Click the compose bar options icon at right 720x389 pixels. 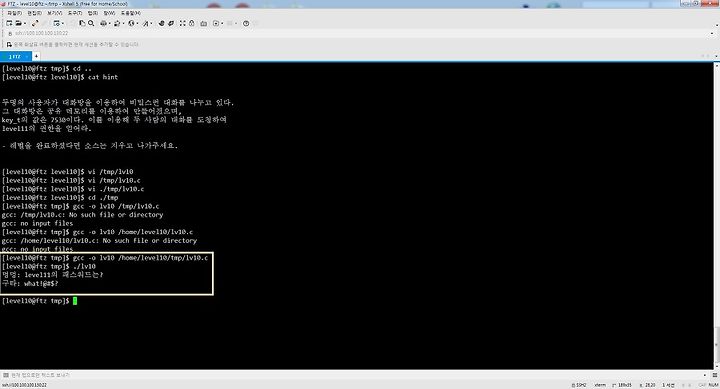(x=715, y=375)
